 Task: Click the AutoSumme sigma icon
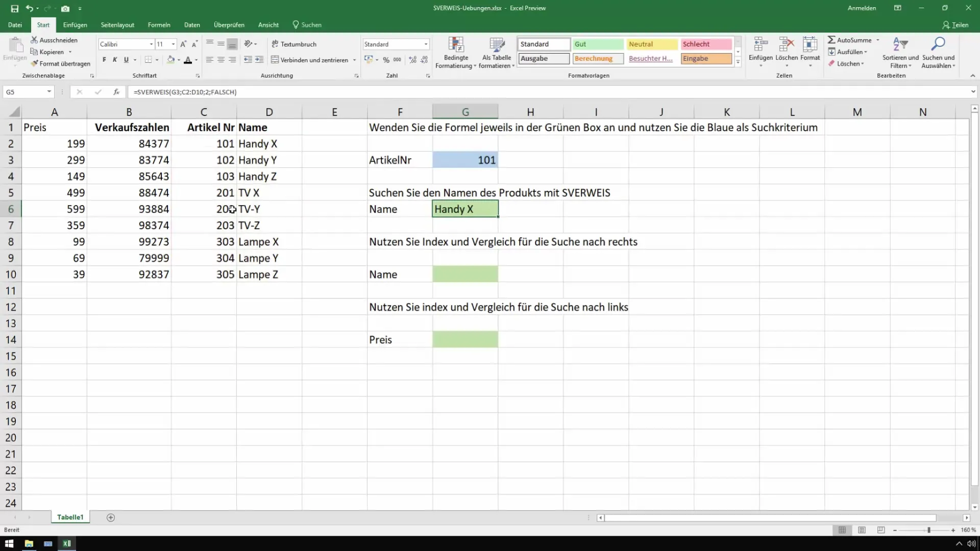tap(831, 40)
